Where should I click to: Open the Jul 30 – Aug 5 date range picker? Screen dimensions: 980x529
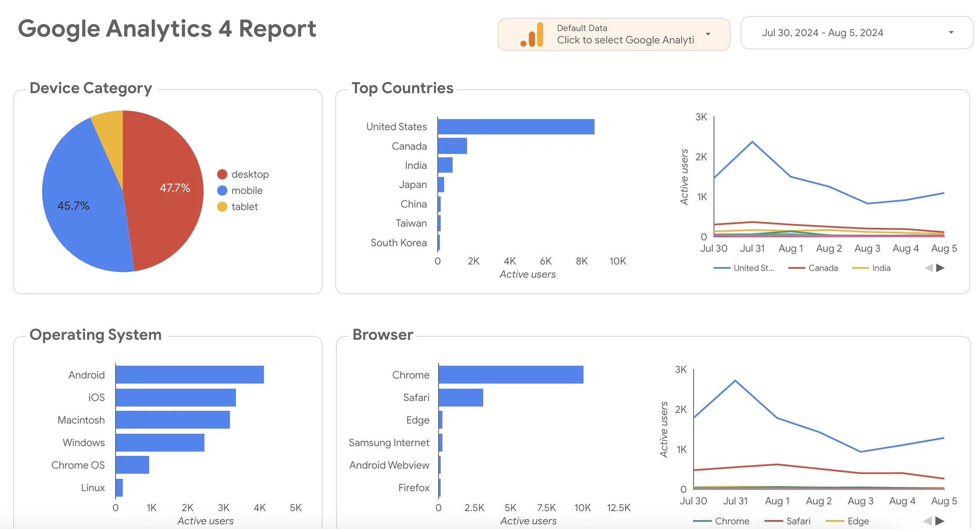[x=857, y=33]
